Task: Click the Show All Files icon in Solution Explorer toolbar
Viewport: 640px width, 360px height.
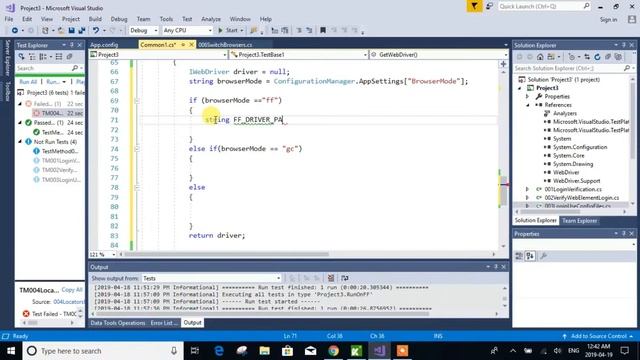Action: (x=618, y=57)
